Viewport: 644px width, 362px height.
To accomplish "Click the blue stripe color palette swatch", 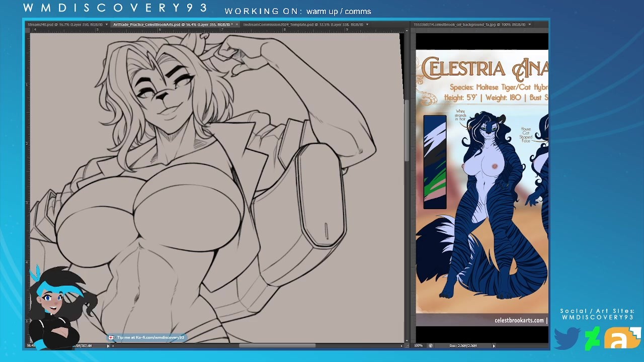I will (x=435, y=162).
